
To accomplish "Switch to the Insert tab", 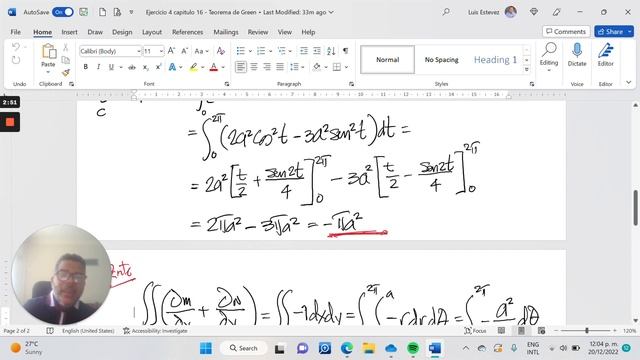I will (x=69, y=32).
